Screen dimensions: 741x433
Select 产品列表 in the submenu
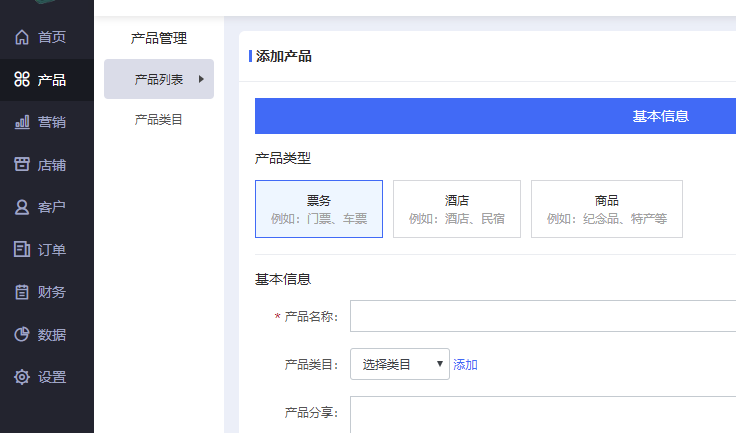click(x=159, y=79)
